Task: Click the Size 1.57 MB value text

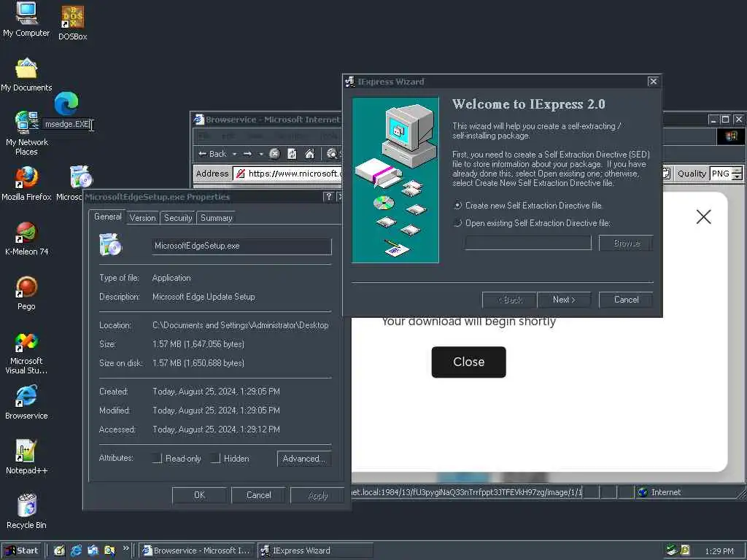Action: [198, 344]
